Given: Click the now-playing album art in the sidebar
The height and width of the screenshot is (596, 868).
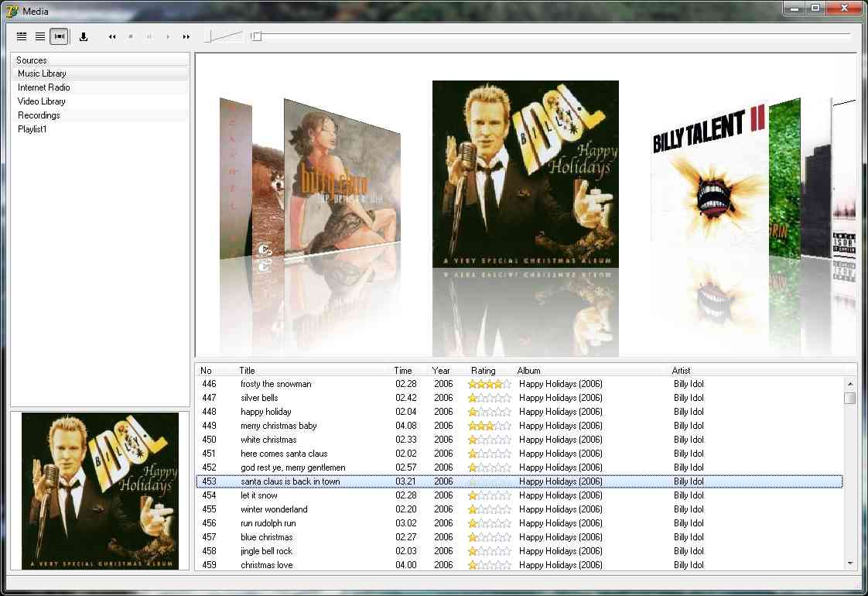Looking at the screenshot, I should [101, 491].
